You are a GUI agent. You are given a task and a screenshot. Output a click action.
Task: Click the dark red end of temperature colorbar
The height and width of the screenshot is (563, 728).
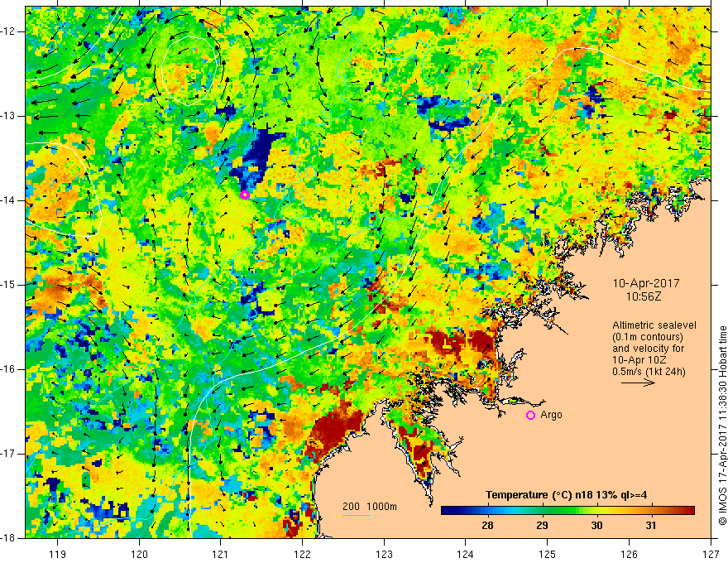(x=688, y=511)
